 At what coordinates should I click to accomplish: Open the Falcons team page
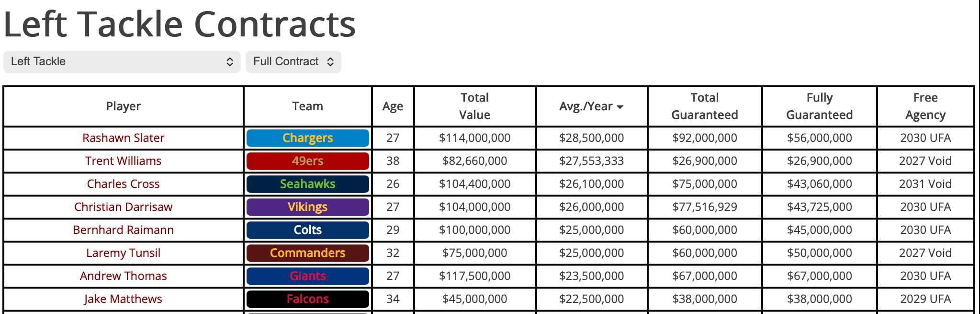[x=307, y=299]
